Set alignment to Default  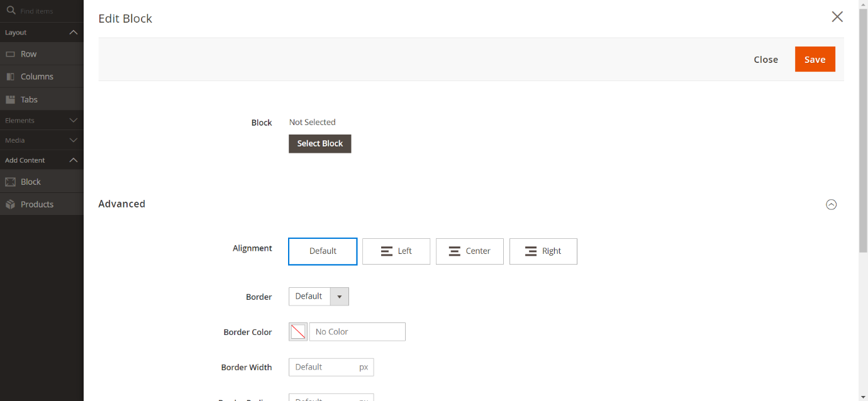tap(323, 251)
